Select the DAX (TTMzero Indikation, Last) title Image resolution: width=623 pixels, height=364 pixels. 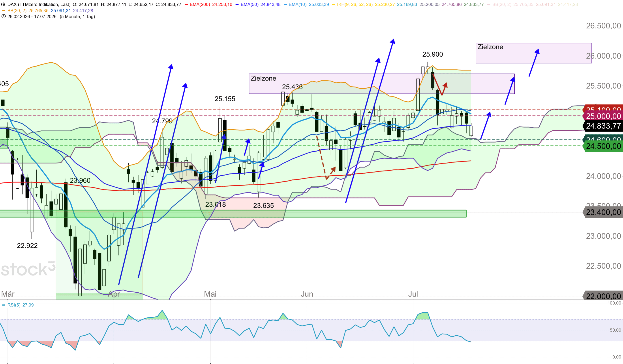tap(39, 4)
